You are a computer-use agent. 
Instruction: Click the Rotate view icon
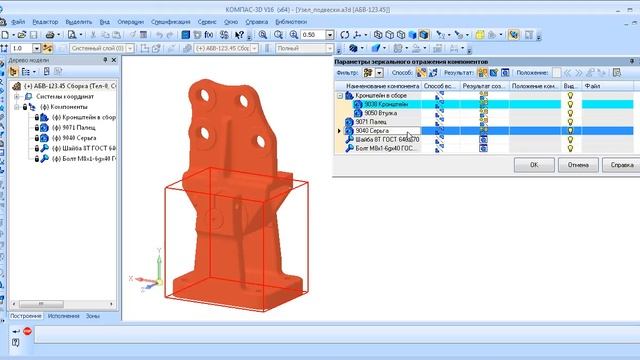click(345, 35)
